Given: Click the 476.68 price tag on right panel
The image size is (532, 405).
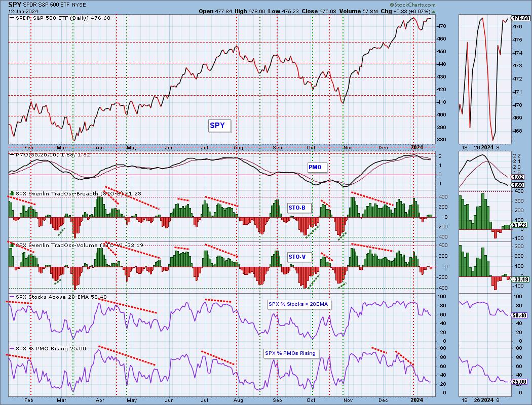Looking at the screenshot, I should point(520,18).
